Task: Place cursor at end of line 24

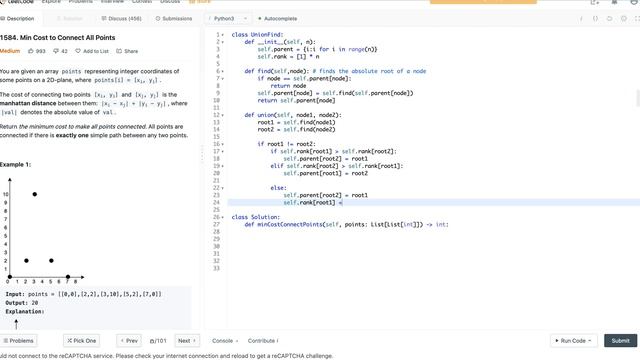Action: pyautogui.click(x=343, y=202)
